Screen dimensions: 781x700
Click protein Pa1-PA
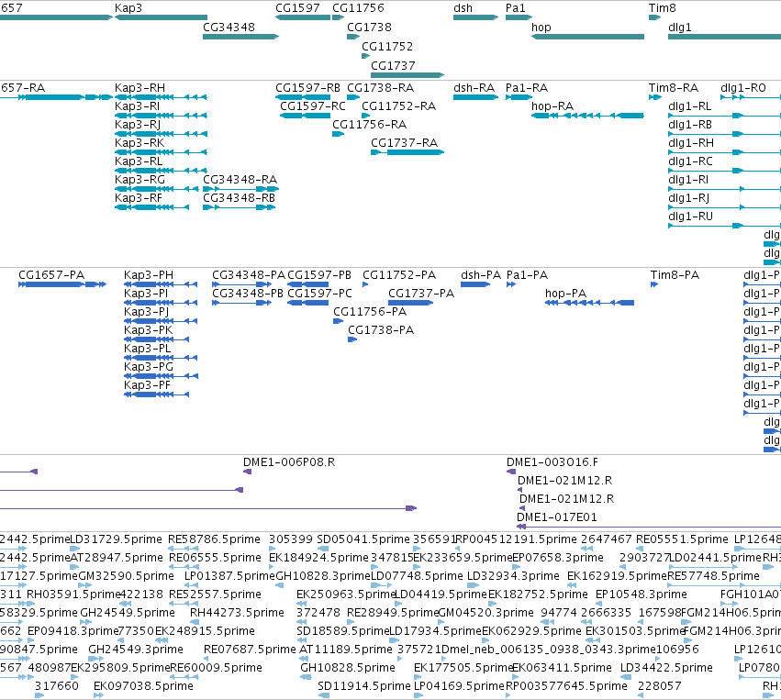511,284
